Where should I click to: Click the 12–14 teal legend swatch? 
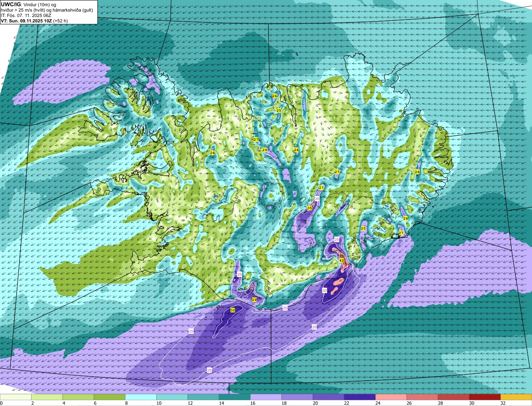[x=203, y=397]
